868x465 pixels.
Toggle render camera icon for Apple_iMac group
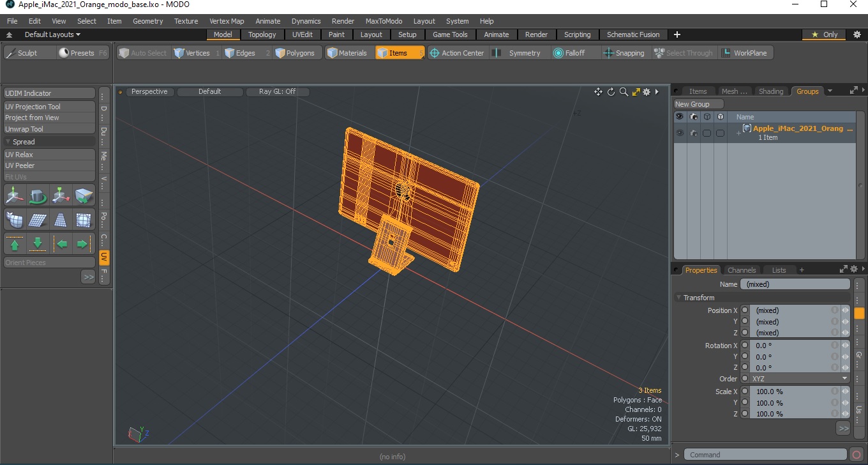(x=694, y=133)
